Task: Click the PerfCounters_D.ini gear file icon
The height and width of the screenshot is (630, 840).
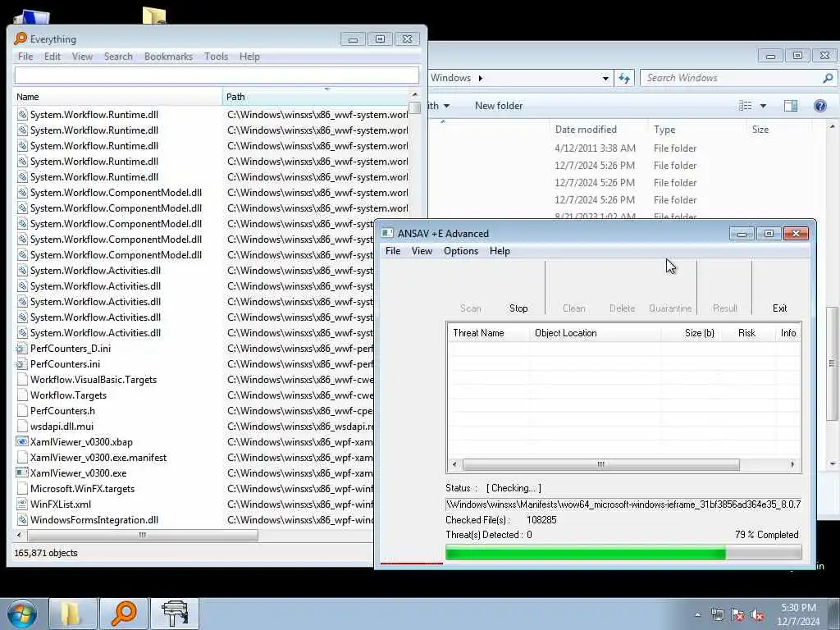Action: (x=22, y=348)
